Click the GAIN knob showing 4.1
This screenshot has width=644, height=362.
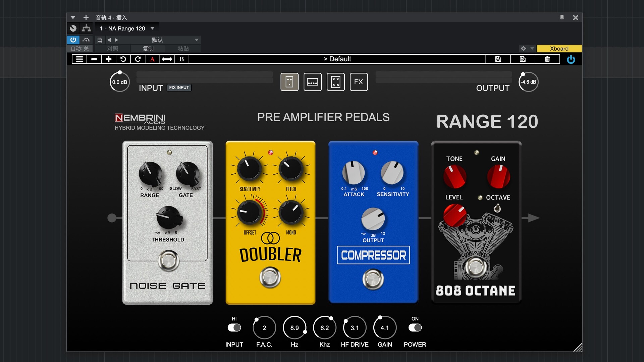tap(385, 328)
